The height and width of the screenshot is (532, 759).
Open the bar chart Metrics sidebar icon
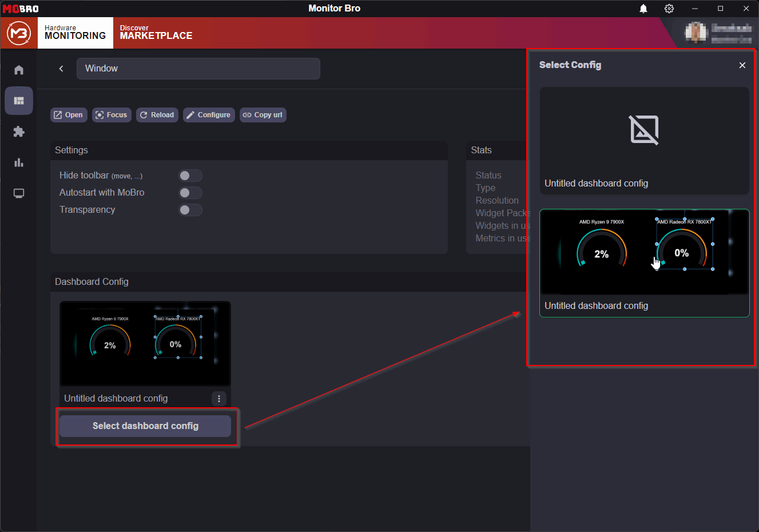(x=19, y=162)
